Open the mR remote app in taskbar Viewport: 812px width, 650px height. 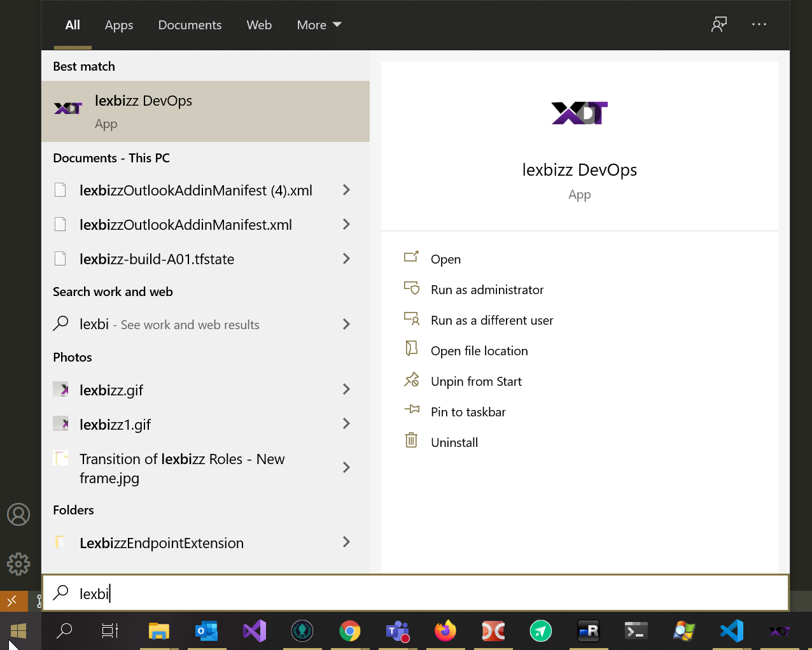click(589, 631)
